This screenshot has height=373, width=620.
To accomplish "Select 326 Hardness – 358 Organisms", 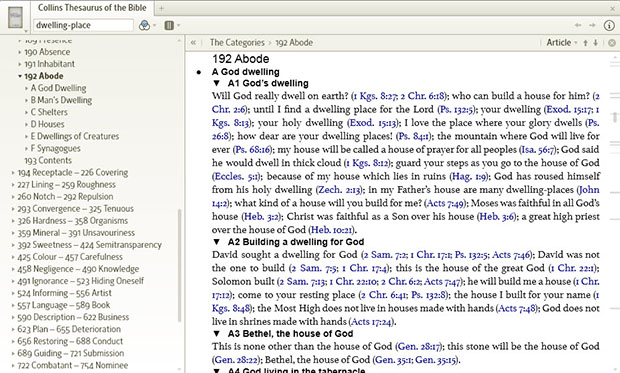I will 73,221.
